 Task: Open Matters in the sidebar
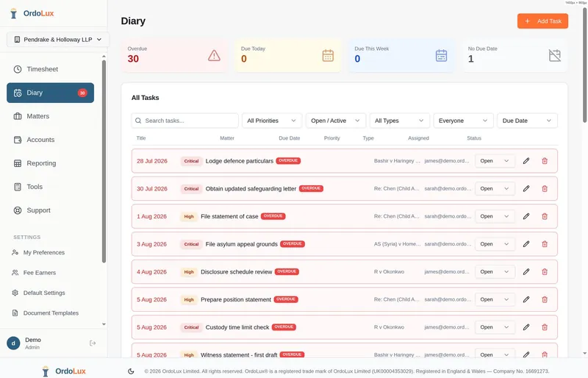pos(50,116)
